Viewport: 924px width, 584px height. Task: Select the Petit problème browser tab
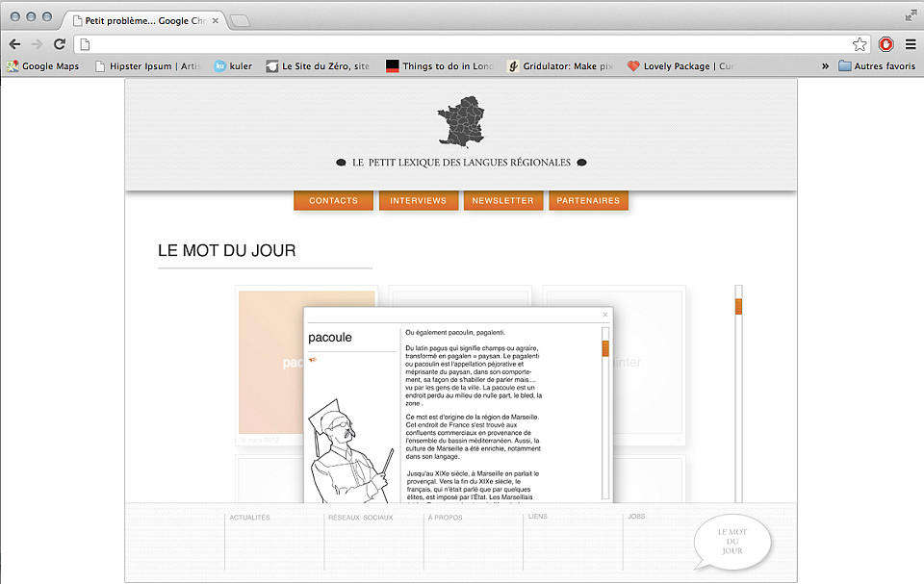pyautogui.click(x=144, y=20)
